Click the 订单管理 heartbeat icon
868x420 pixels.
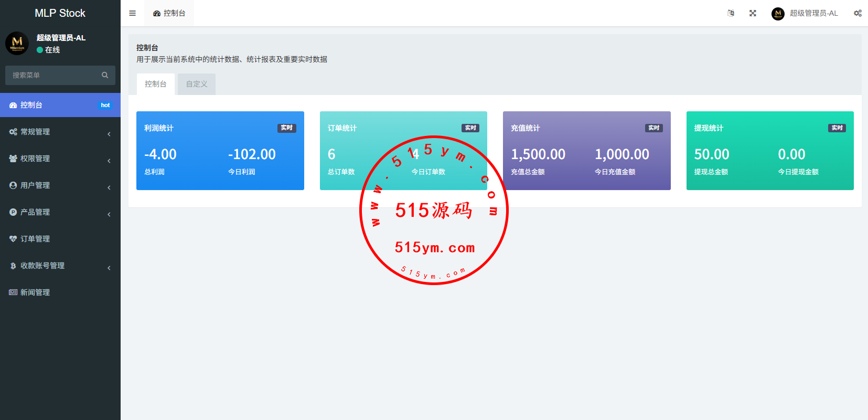(x=13, y=239)
